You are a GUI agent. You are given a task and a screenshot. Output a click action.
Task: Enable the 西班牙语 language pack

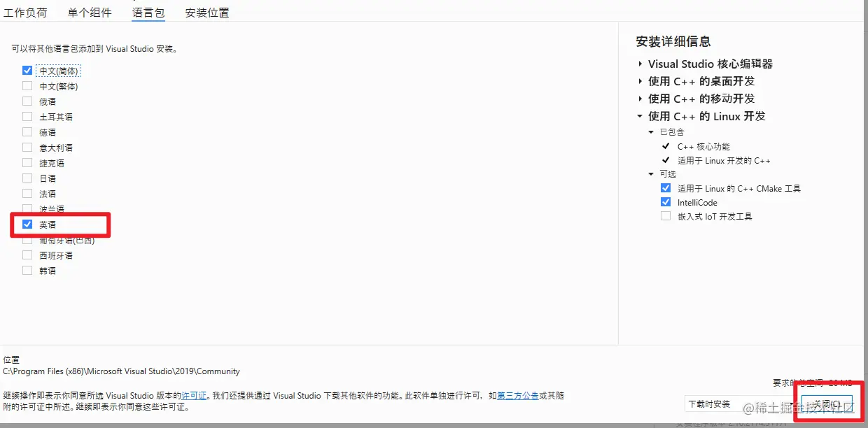(27, 255)
